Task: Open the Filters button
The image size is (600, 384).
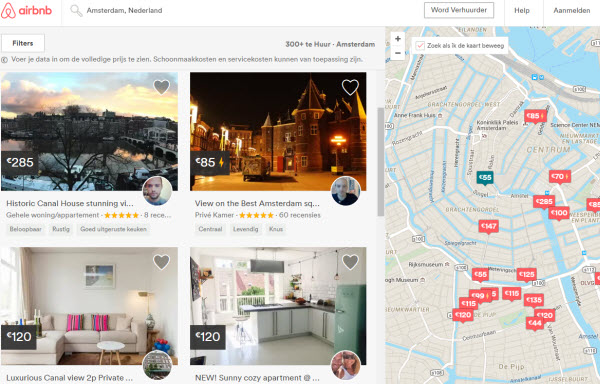Action: tap(23, 43)
